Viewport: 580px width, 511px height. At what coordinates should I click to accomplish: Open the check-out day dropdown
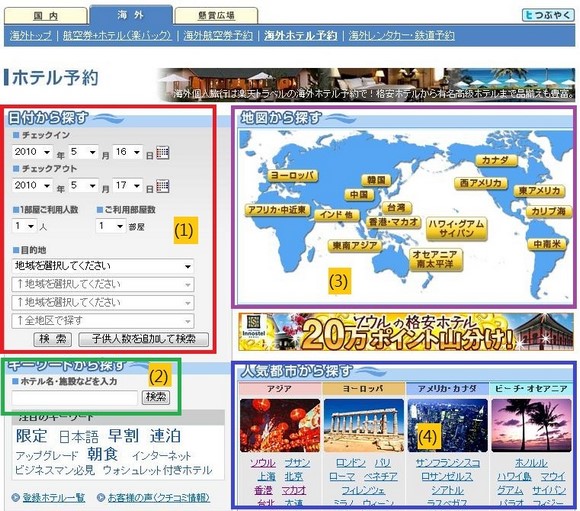128,185
